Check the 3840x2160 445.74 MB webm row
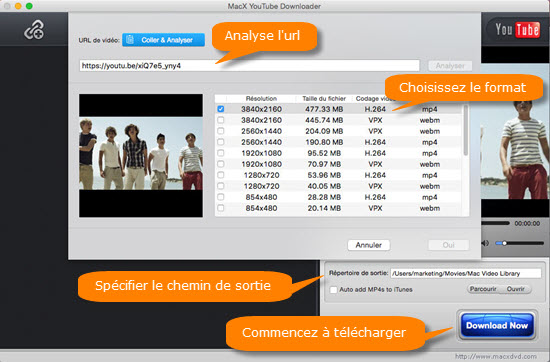The width and height of the screenshot is (550, 362). click(x=221, y=120)
